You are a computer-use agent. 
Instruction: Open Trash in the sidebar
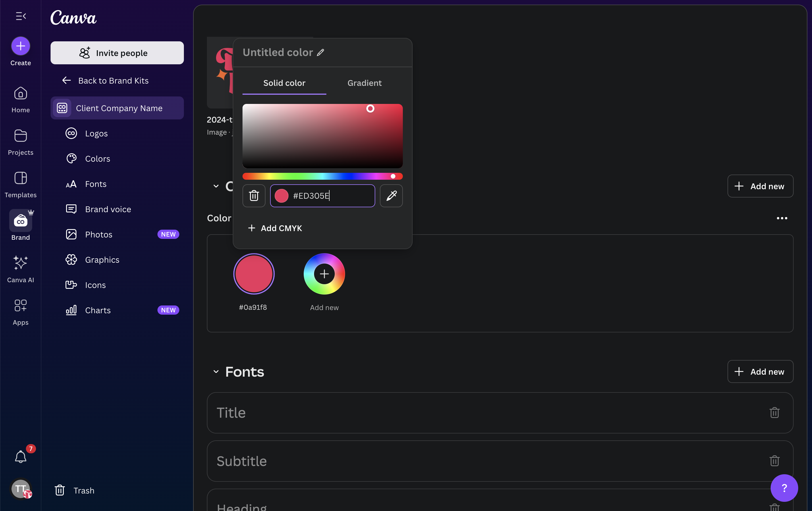74,490
